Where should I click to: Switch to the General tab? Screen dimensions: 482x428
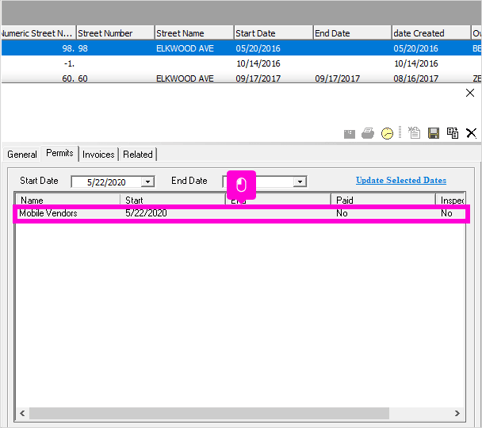pyautogui.click(x=22, y=154)
